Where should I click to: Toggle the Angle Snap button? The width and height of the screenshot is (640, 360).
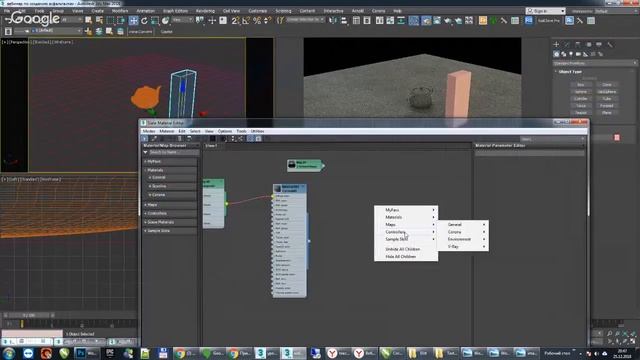246,20
